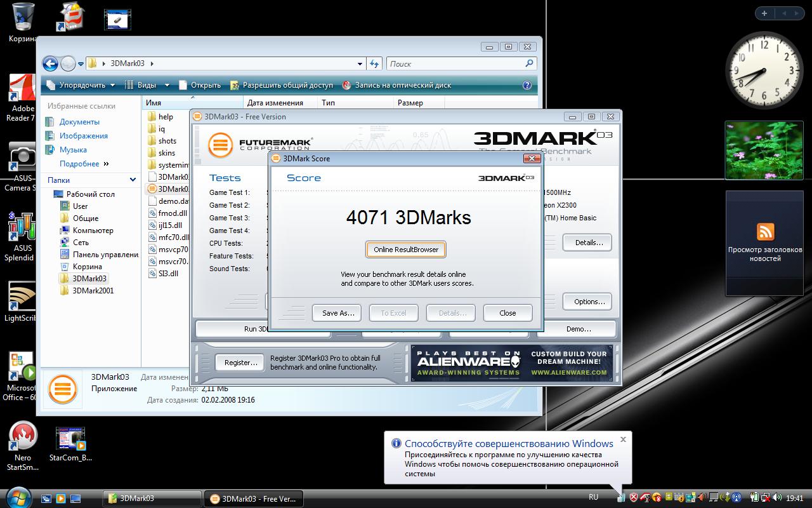
Task: Open the Windows Start orb
Action: pos(17,497)
